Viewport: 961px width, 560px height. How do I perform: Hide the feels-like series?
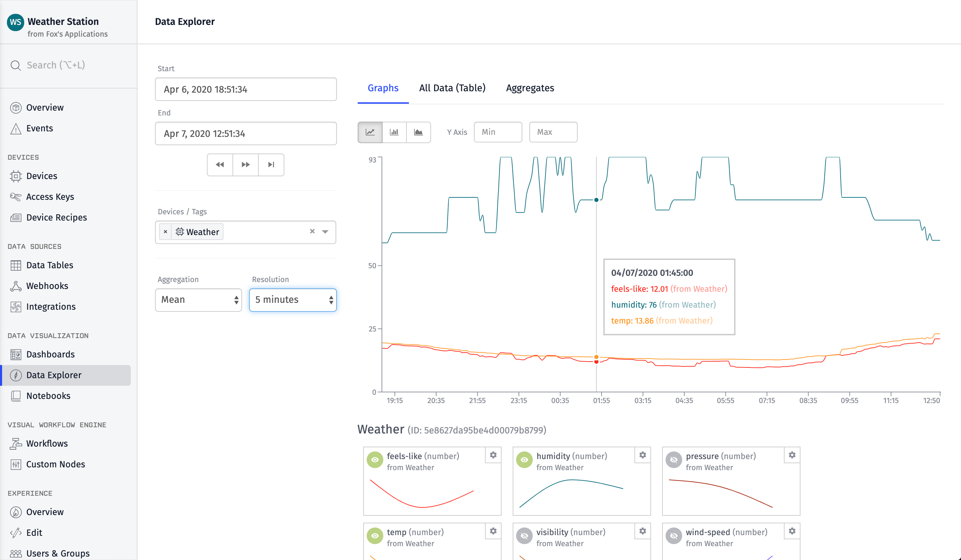(x=375, y=460)
